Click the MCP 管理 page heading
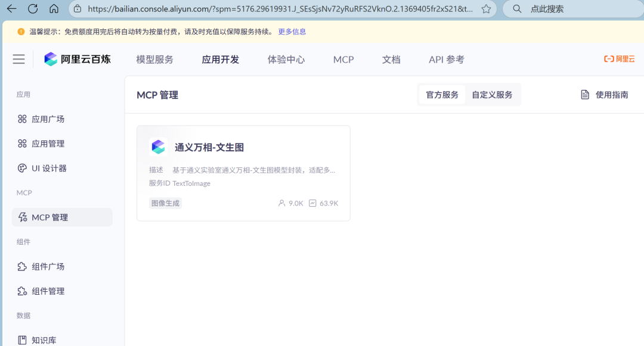This screenshot has width=644, height=346. [157, 95]
